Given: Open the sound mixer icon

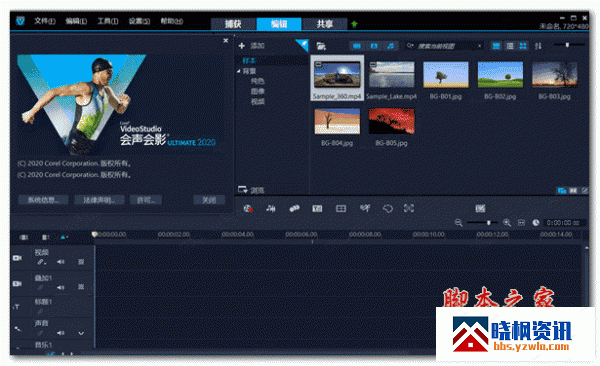Looking at the screenshot, I should pos(271,208).
